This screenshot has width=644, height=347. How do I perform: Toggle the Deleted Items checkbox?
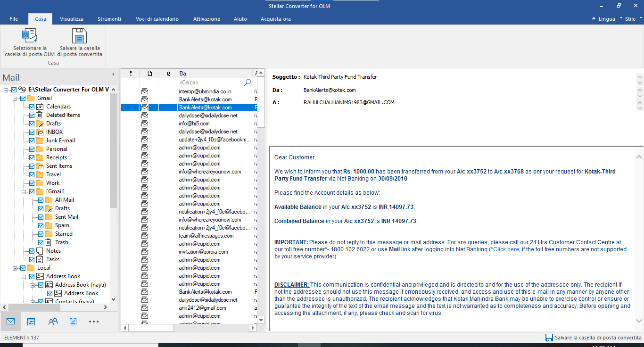[32, 115]
